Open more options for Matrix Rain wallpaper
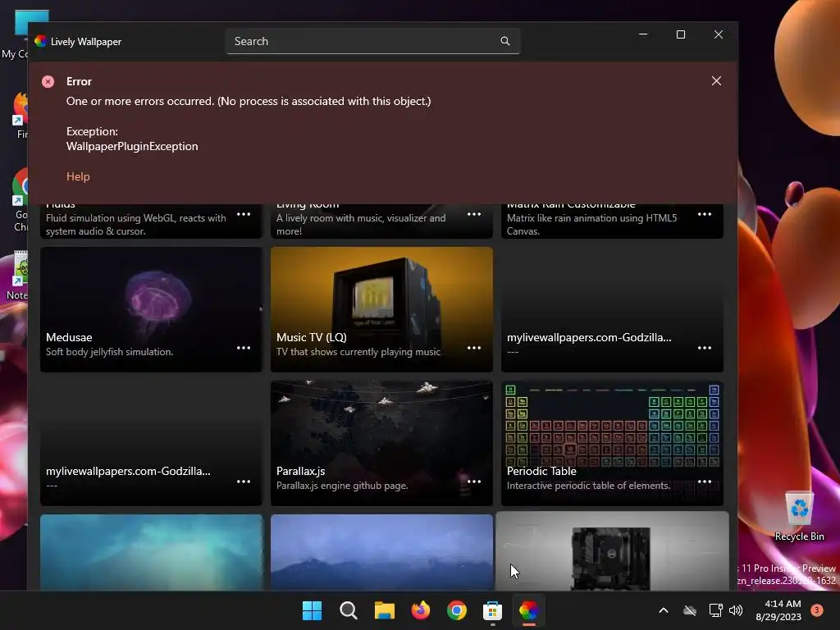The width and height of the screenshot is (840, 630). 705,214
